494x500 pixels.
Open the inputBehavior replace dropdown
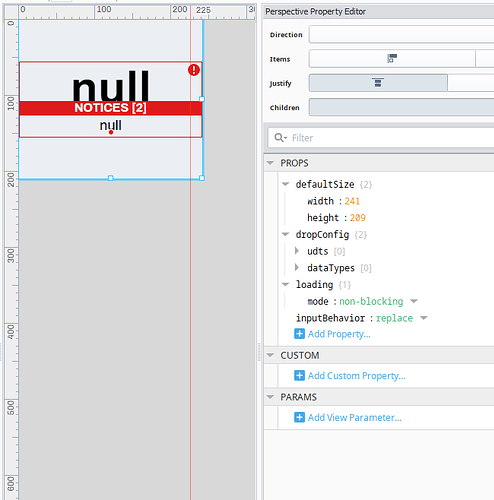click(x=424, y=318)
